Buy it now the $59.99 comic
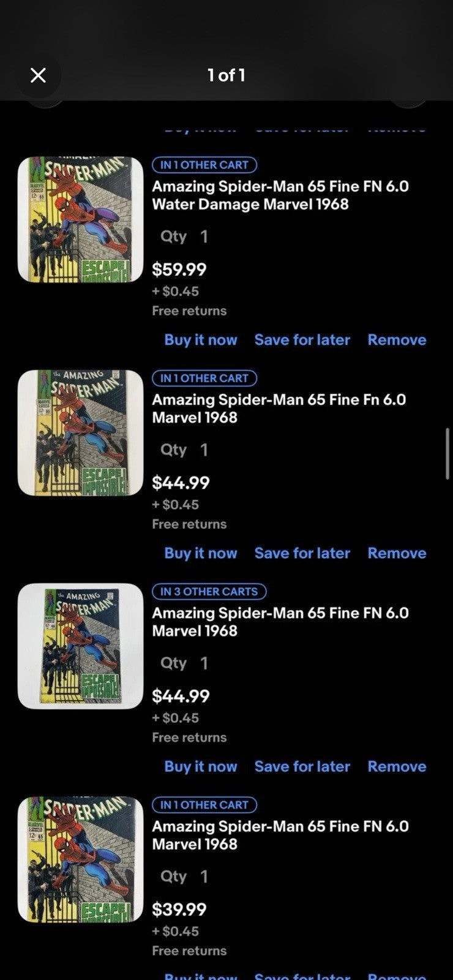The width and height of the screenshot is (453, 980). coord(200,340)
